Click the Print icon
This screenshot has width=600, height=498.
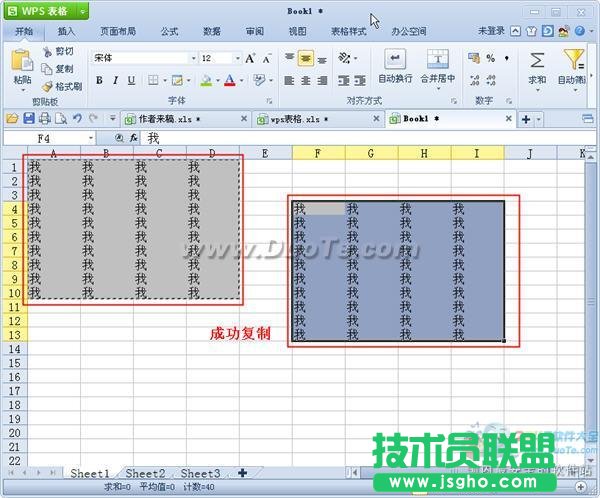[x=45, y=119]
